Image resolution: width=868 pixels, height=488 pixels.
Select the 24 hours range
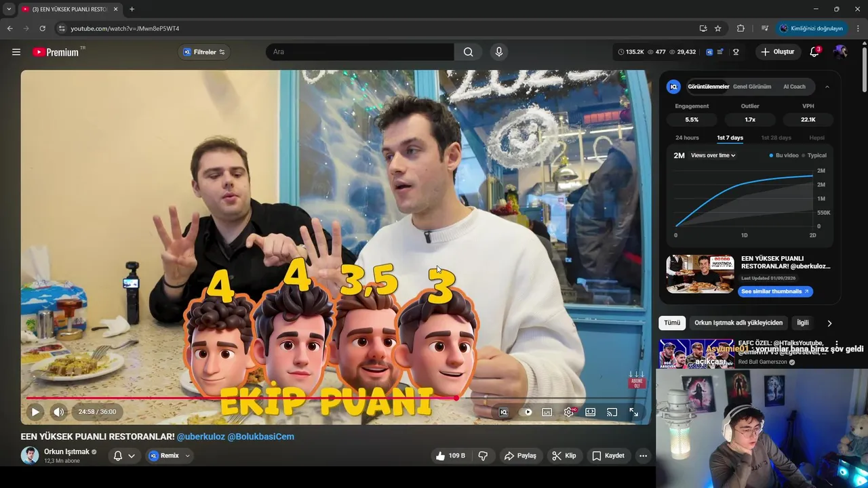click(687, 138)
